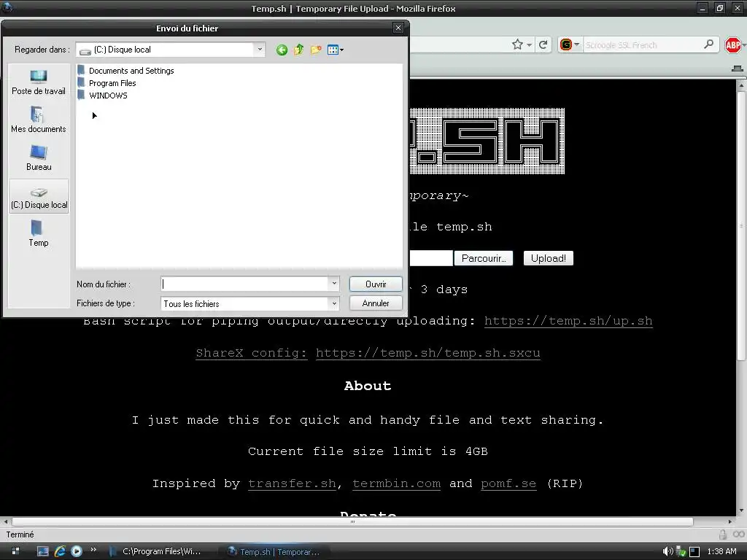The height and width of the screenshot is (560, 747).
Task: Open bookmark star dropdown arrow
Action: [530, 45]
